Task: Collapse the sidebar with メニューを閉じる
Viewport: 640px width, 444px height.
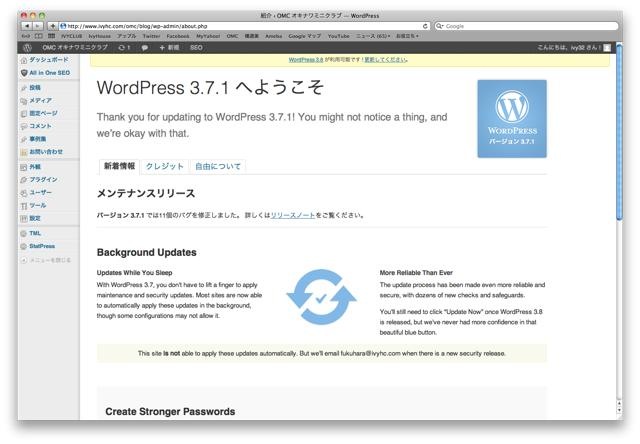Action: coord(48,260)
